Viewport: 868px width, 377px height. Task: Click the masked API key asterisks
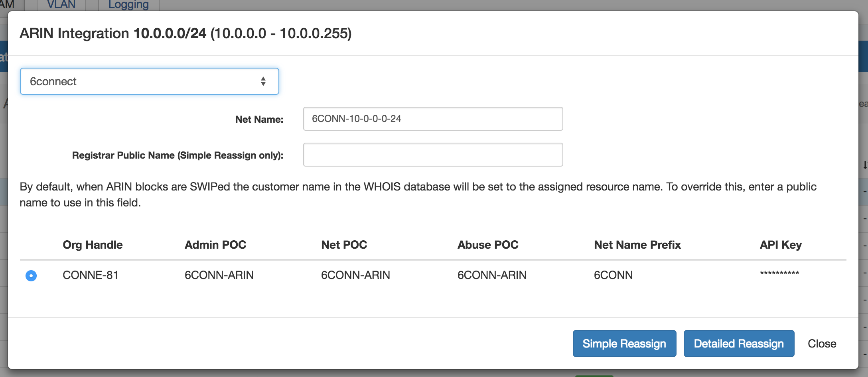[x=779, y=274]
